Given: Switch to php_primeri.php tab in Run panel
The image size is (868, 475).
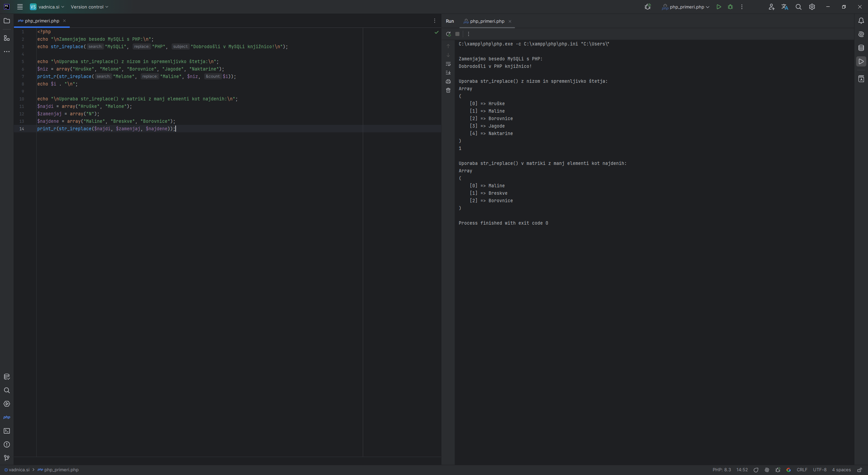Looking at the screenshot, I should [x=487, y=21].
